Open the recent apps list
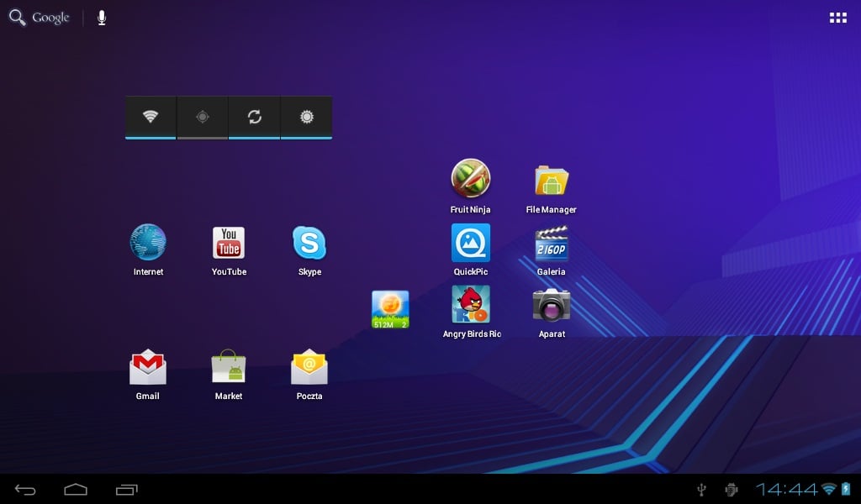Image resolution: width=861 pixels, height=504 pixels. (127, 489)
